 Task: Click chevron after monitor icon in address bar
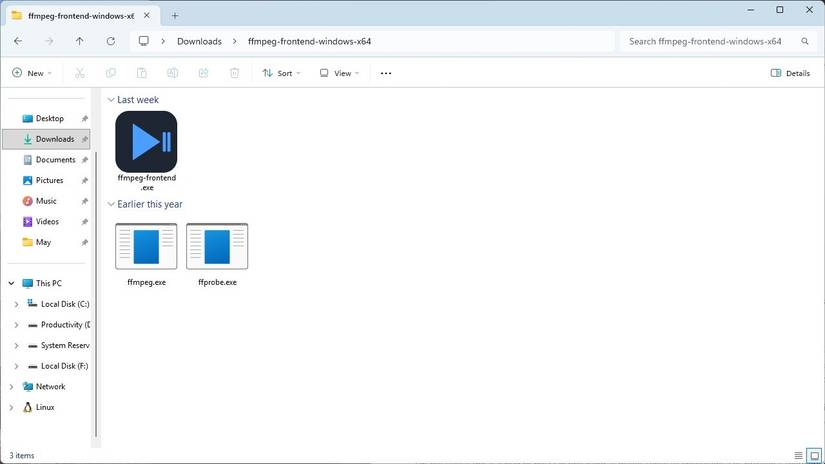pos(163,41)
